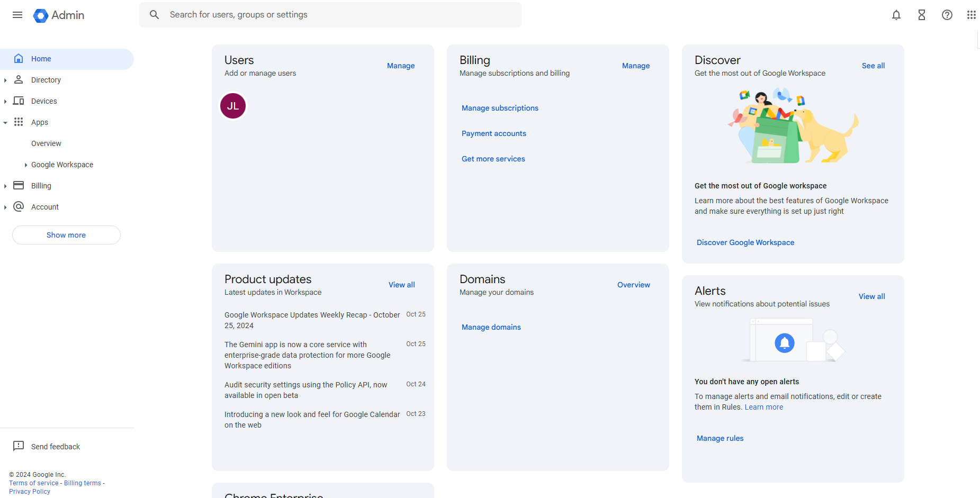The image size is (980, 498).
Task: Click Send feedback text
Action: point(56,447)
